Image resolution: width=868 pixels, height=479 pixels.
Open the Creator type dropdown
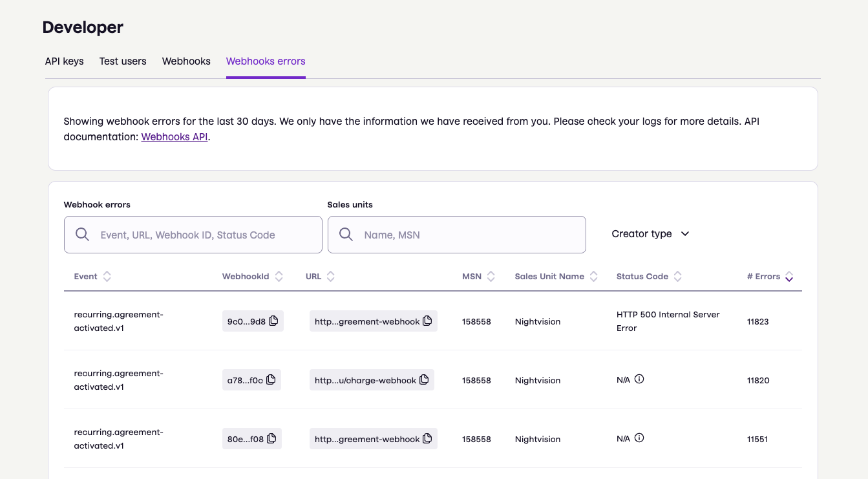[650, 234]
